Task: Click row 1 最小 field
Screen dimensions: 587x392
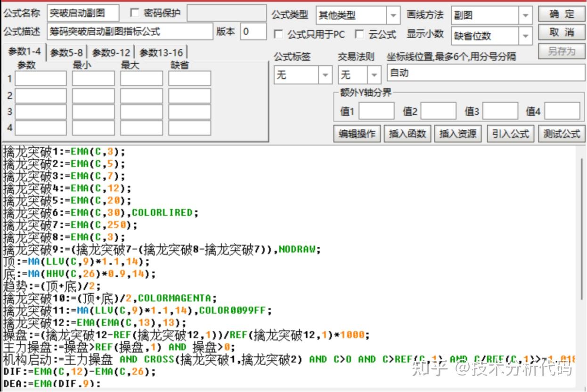Action: (x=93, y=78)
